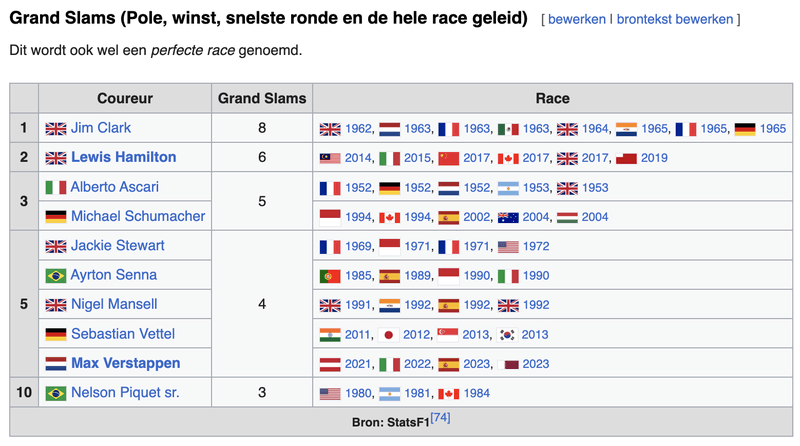
Task: Open the 'bewerken' edit link
Action: pos(577,19)
